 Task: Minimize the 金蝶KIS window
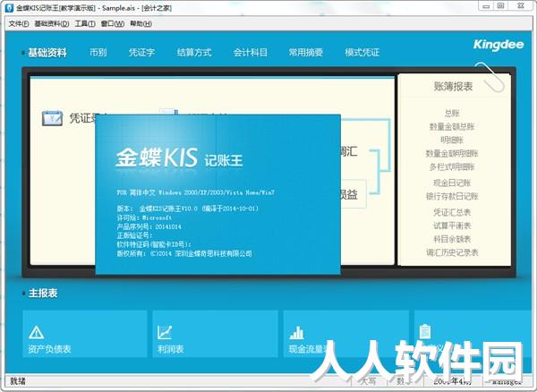(486, 6)
